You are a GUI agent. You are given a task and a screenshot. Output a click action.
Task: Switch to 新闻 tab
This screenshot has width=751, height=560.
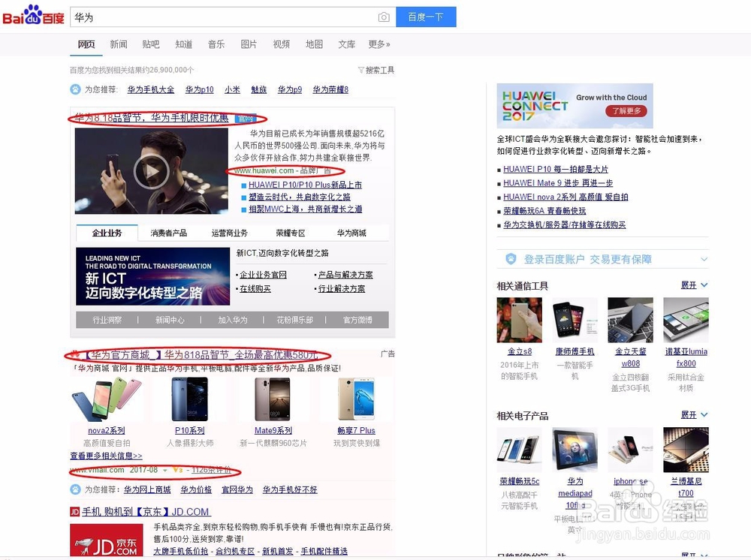point(119,44)
